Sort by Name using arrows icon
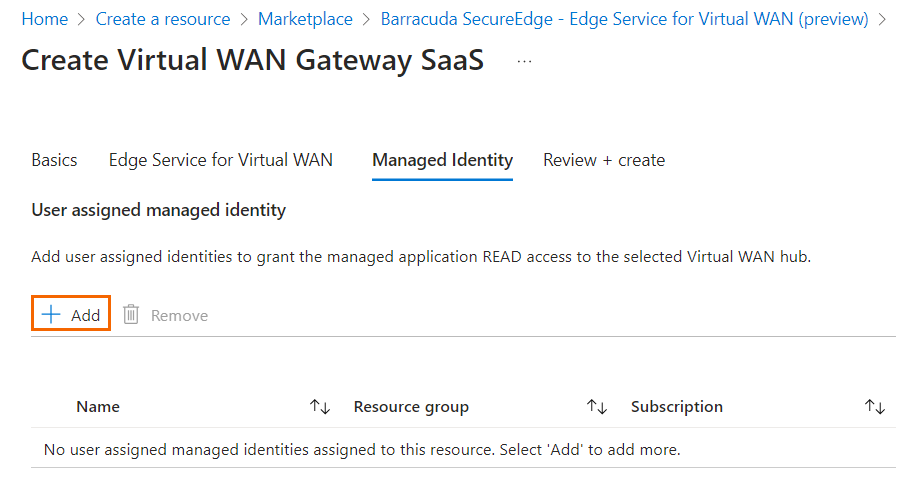906x483 pixels. click(320, 407)
